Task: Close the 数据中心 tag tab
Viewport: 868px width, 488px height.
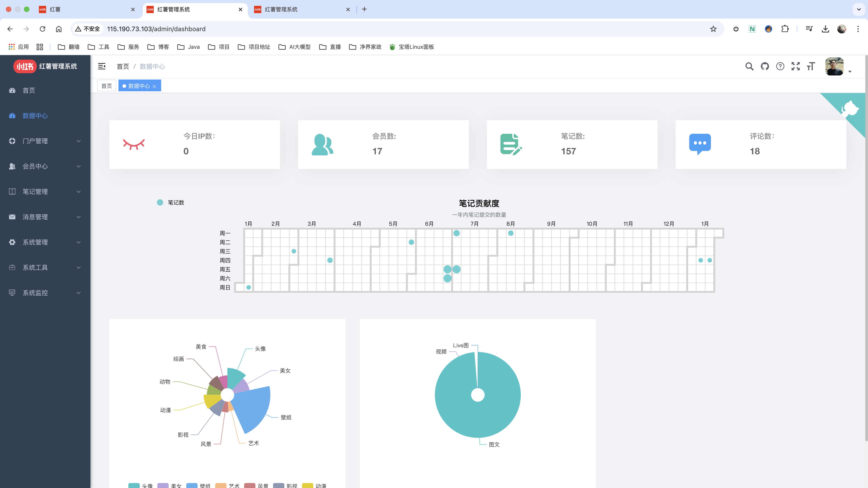Action: coord(154,87)
